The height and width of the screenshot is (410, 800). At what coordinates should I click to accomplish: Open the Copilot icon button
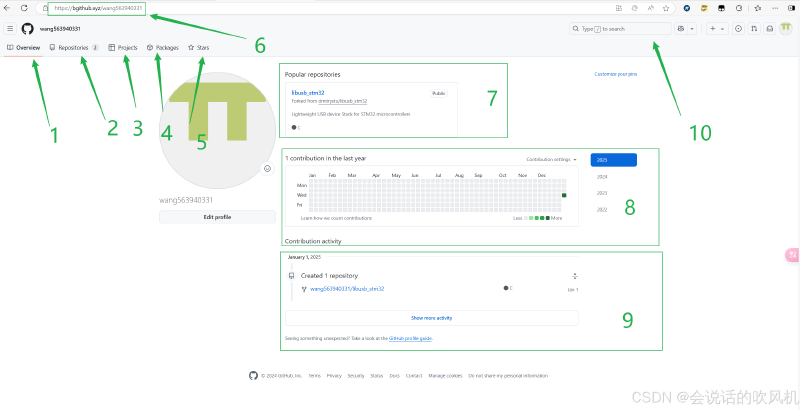(x=681, y=29)
